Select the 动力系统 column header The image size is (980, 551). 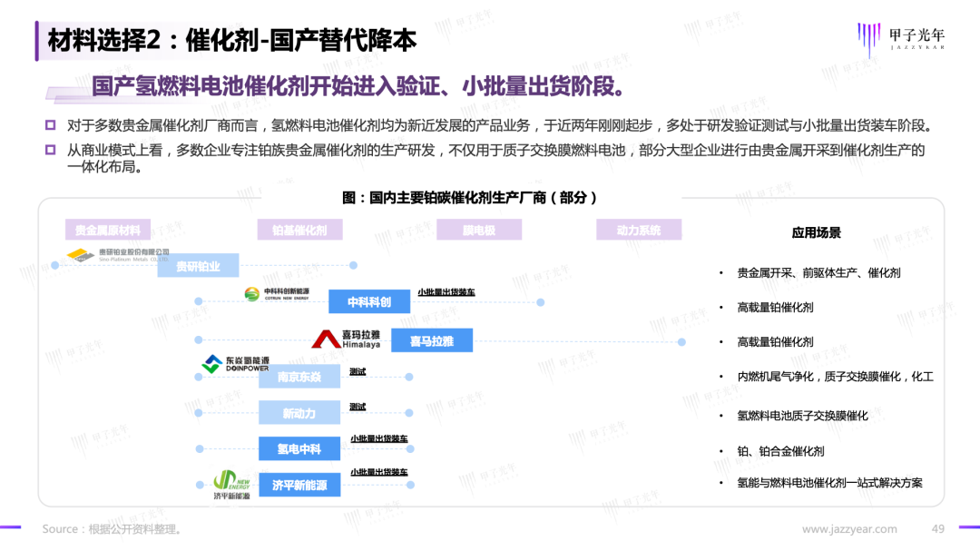point(639,231)
